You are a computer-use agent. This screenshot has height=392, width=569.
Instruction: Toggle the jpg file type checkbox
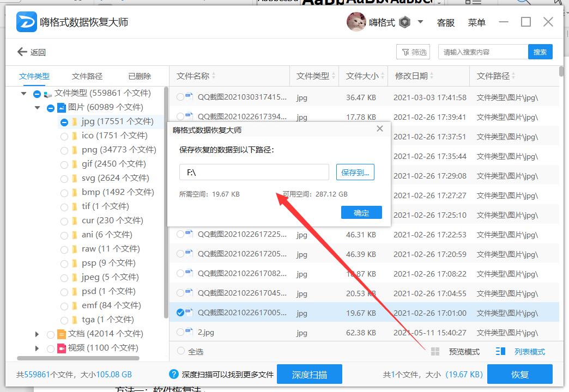point(64,122)
